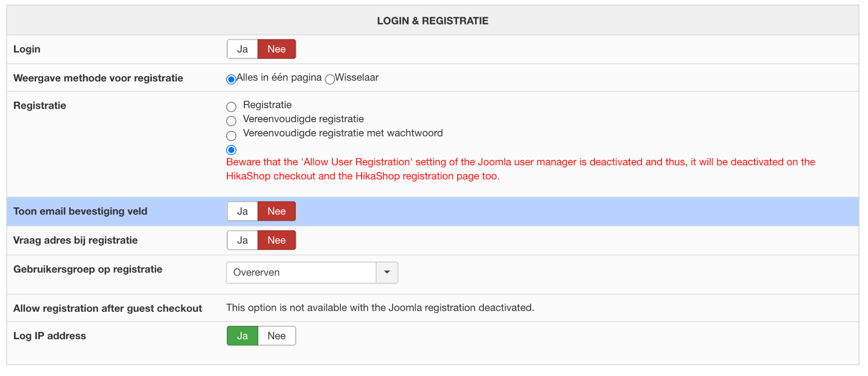Enable 'Vraag adres bij registratie' with Ja
The image size is (868, 376).
point(242,240)
